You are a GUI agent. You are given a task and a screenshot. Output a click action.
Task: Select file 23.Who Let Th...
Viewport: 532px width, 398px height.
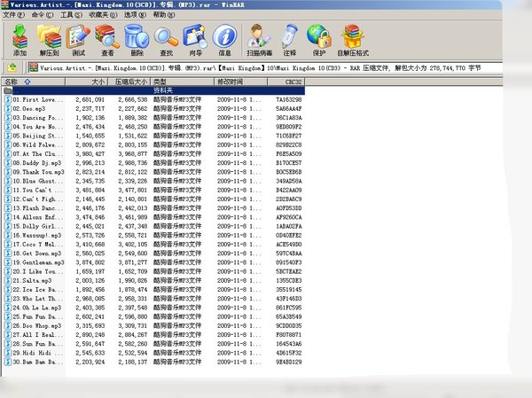point(153,299)
